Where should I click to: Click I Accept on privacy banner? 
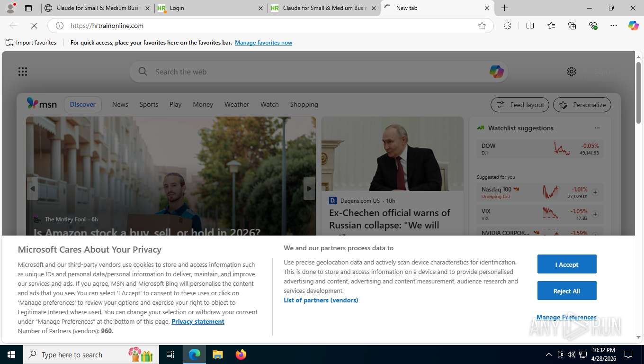coord(567,264)
